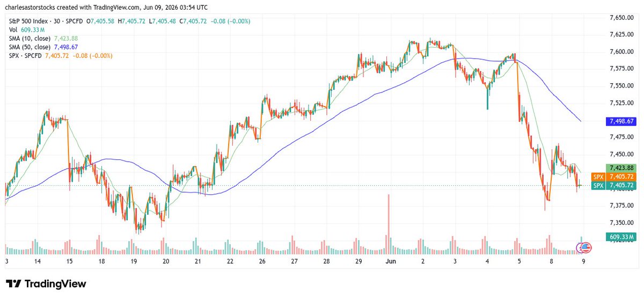
Task: Click date label 26 on time axis
Action: tap(262, 261)
